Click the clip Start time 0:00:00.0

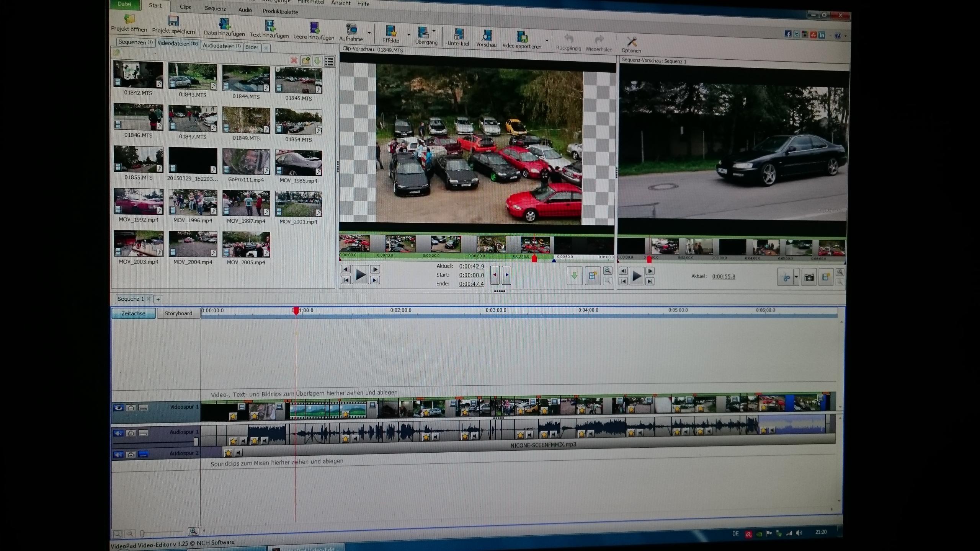tap(472, 275)
